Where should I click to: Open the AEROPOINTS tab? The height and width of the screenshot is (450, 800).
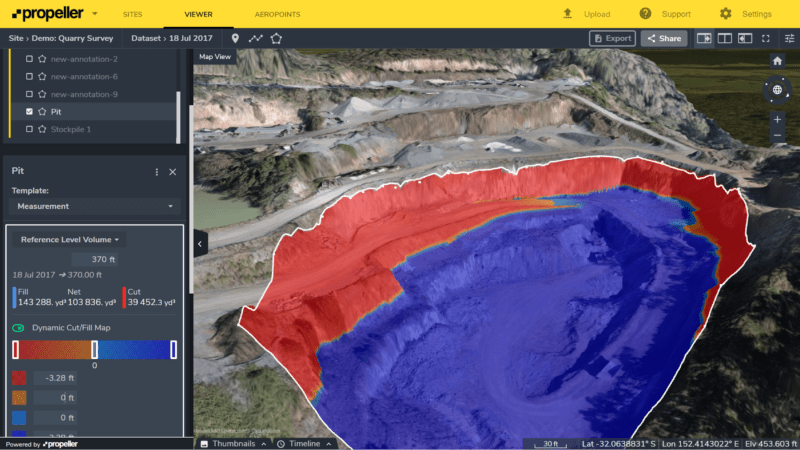click(x=278, y=14)
